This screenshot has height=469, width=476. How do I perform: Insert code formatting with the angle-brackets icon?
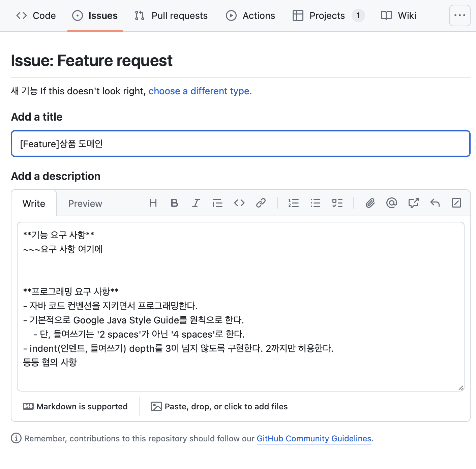tap(239, 203)
